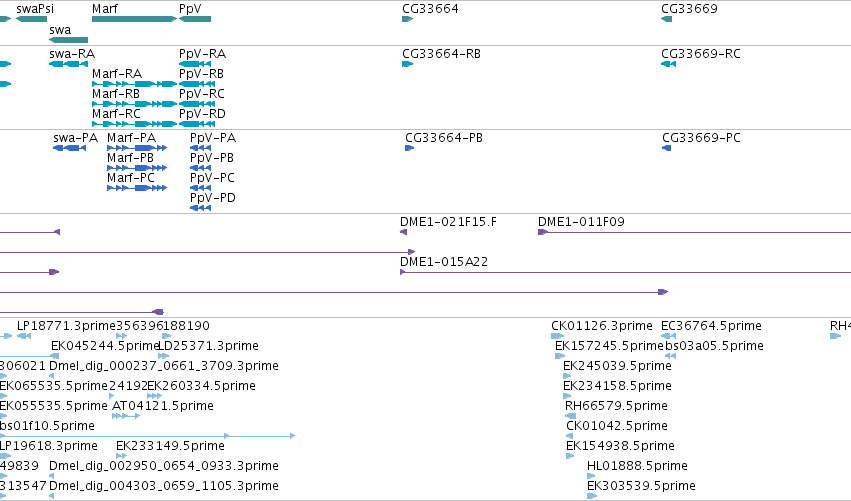Select Dmel_dig_004303_0659_1105.3prime label
Viewport: 851px width, 501px height.
[164, 486]
